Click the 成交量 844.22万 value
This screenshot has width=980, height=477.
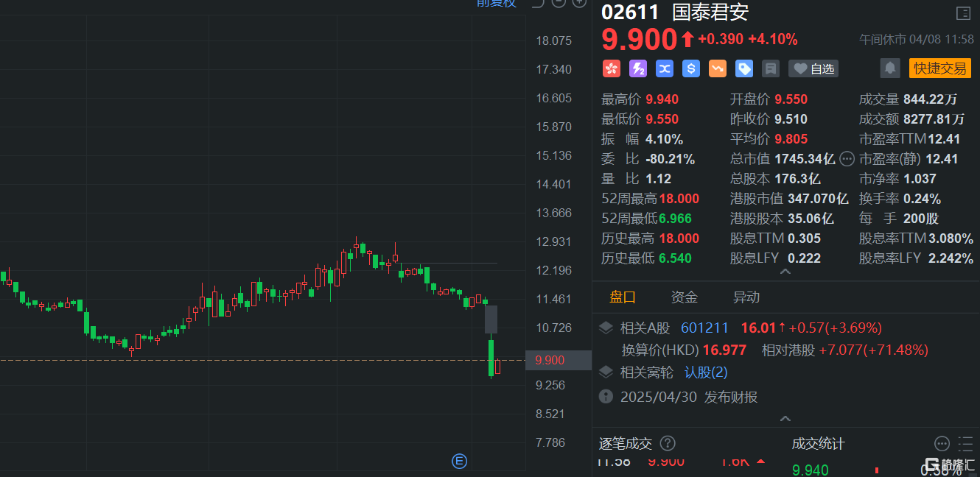click(x=931, y=99)
